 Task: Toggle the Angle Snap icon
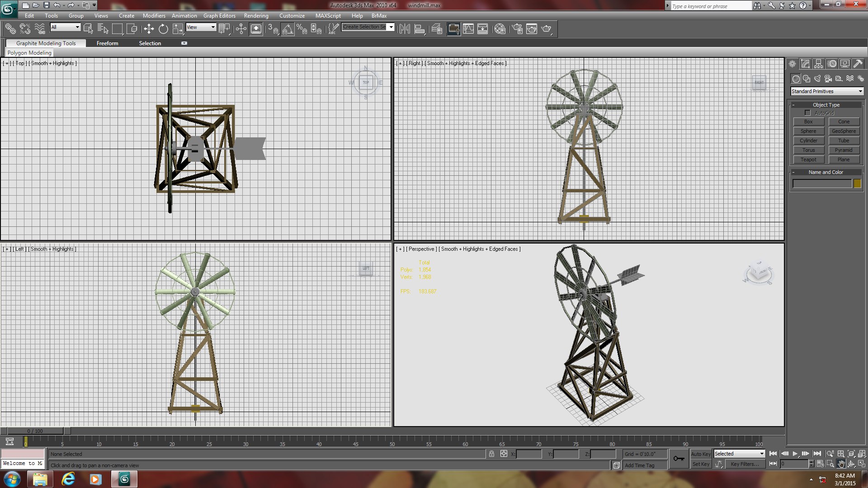click(x=288, y=29)
